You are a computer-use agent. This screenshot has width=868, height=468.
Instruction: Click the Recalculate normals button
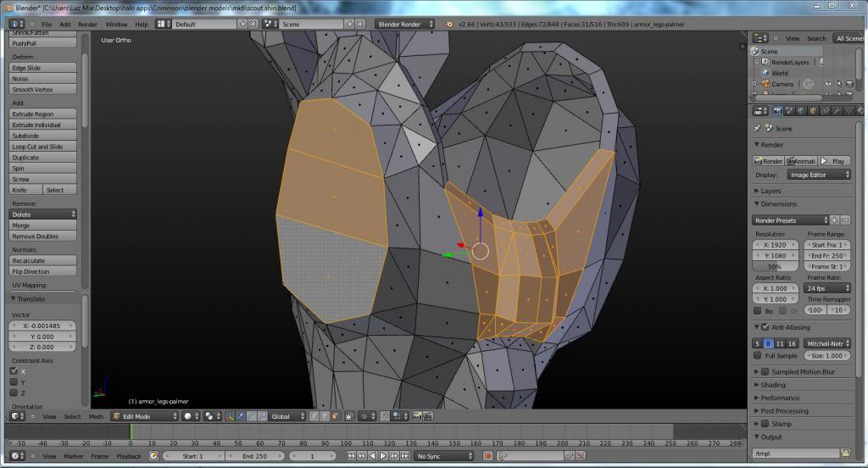(42, 261)
